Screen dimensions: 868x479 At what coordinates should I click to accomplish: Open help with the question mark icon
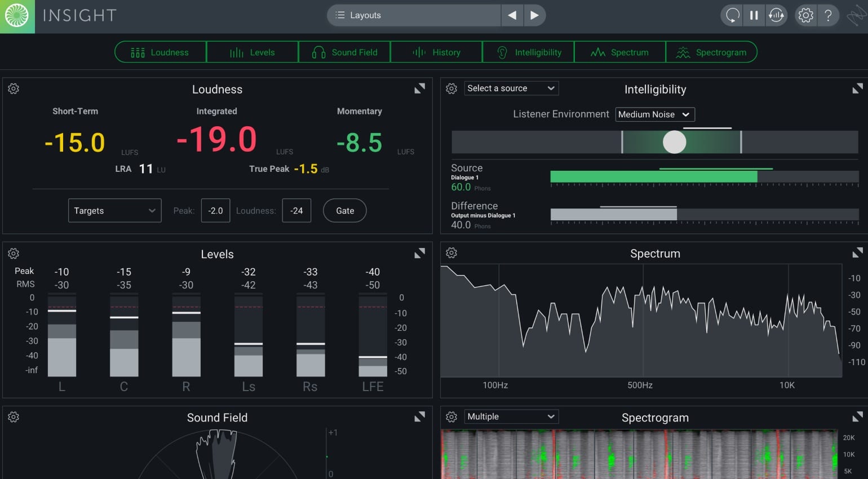pyautogui.click(x=828, y=15)
